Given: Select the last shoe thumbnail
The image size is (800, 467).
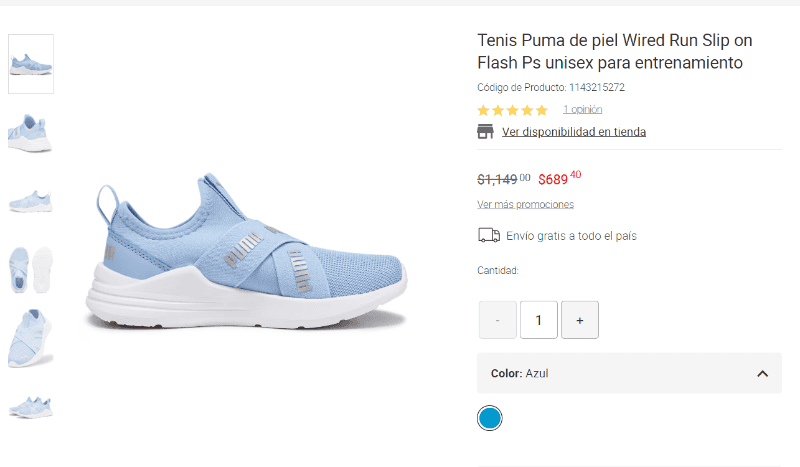Looking at the screenshot, I should pos(31,405).
